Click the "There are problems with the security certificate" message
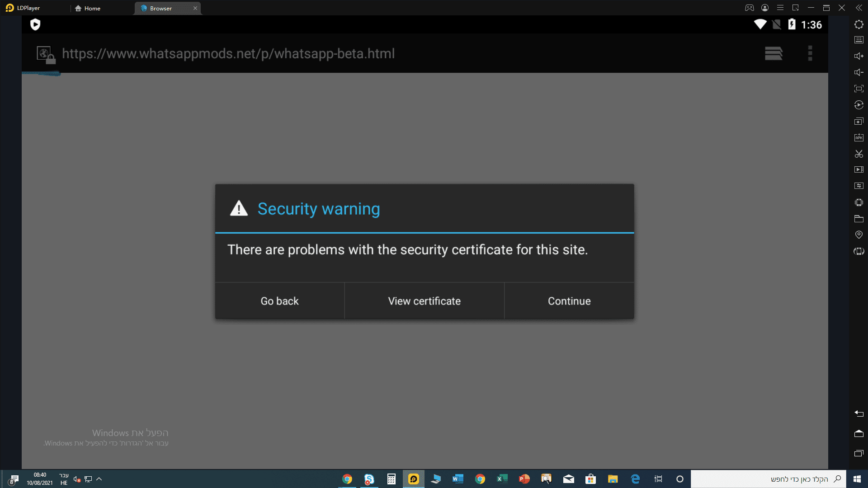The height and width of the screenshot is (488, 868). coord(407,250)
